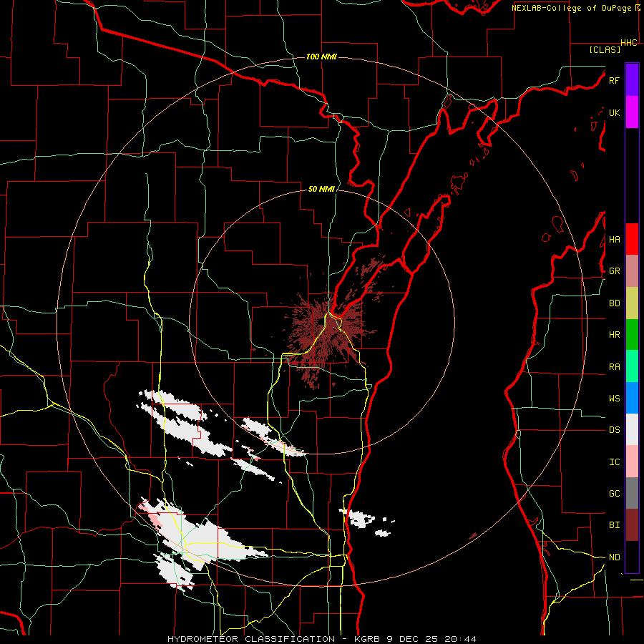The width and height of the screenshot is (644, 644).
Task: Click the NEXLAB-College of DuPage credit text
Action: point(572,8)
